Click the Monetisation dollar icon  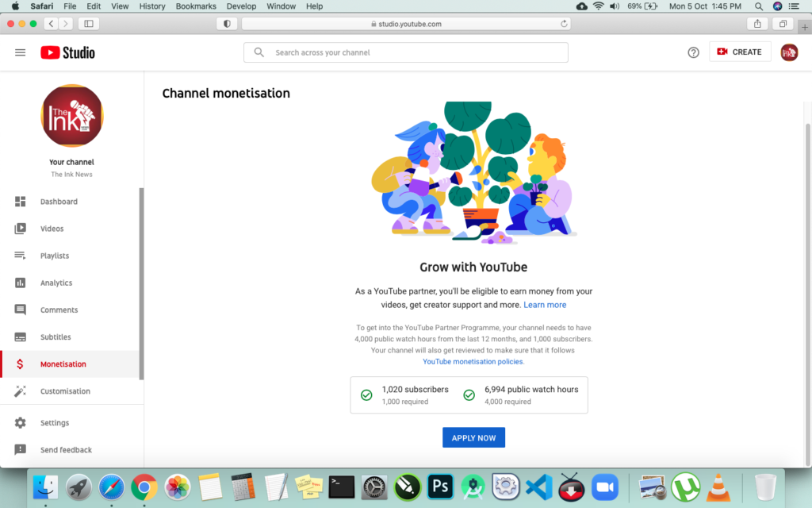20,364
